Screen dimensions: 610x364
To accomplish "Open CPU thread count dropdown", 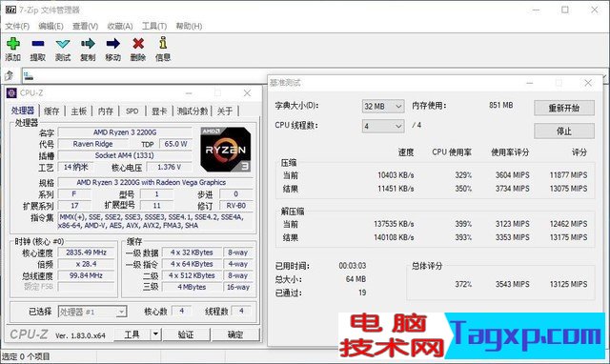I will point(383,126).
